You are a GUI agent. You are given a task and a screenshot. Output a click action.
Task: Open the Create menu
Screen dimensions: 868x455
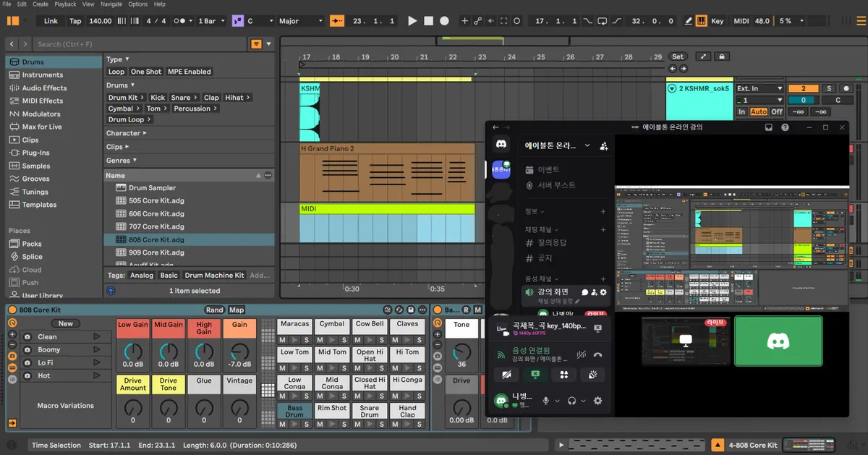point(41,4)
